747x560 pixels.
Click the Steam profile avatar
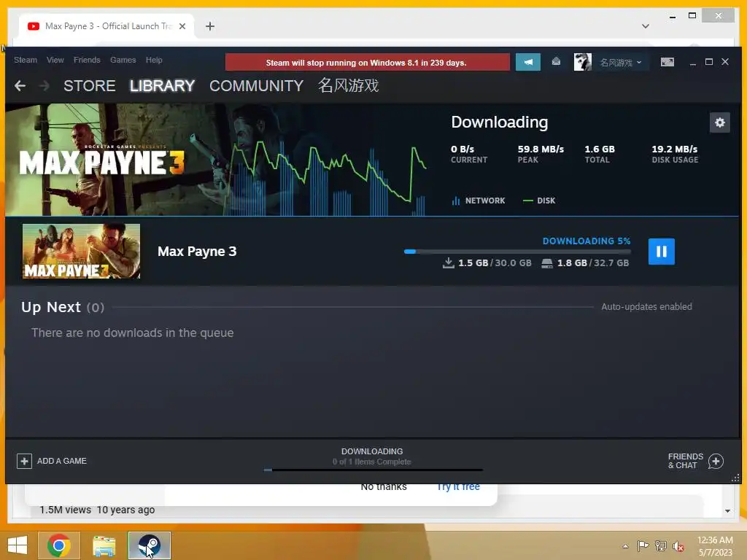click(582, 62)
